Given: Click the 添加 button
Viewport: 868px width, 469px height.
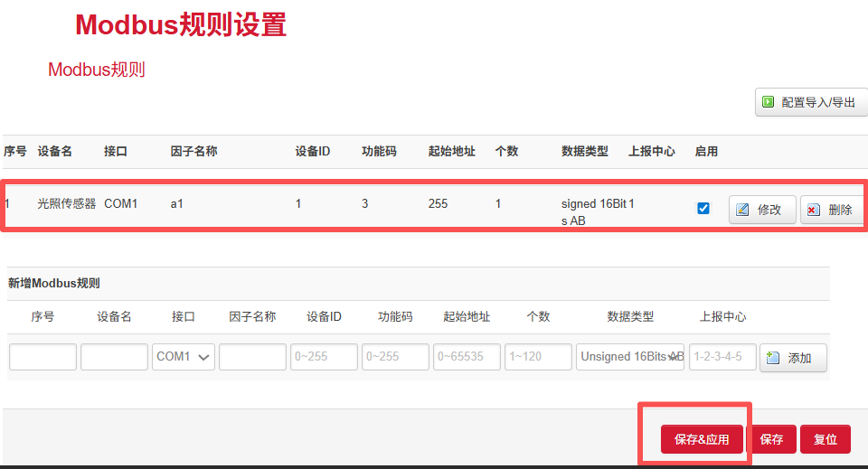Looking at the screenshot, I should 793,358.
